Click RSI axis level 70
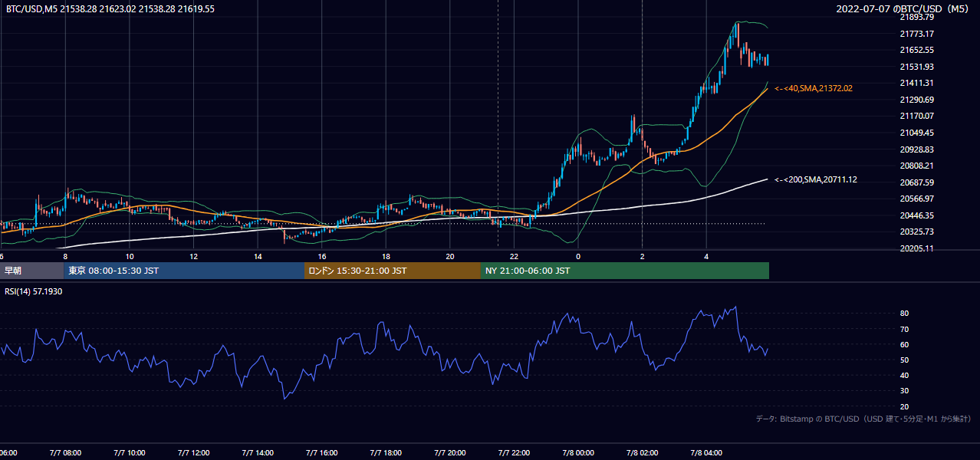This screenshot has width=980, height=460. 904,329
